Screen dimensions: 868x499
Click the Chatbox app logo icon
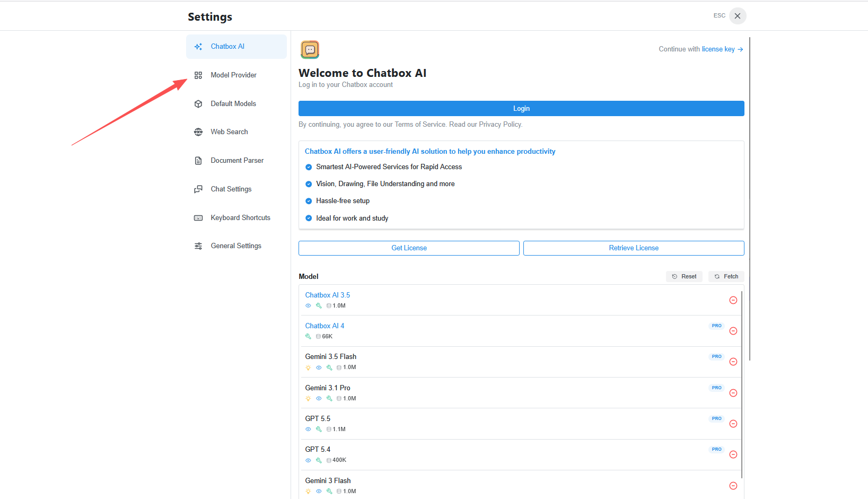click(310, 49)
